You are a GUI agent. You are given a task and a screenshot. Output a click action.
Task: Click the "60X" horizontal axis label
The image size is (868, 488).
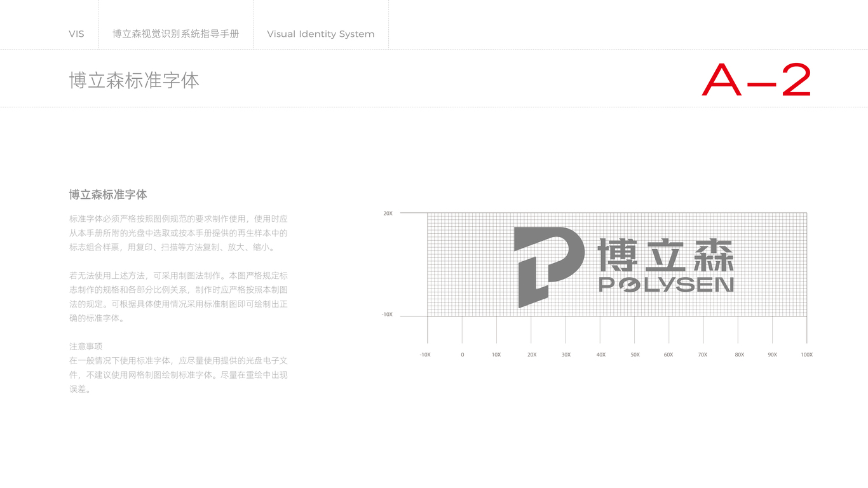click(x=668, y=355)
